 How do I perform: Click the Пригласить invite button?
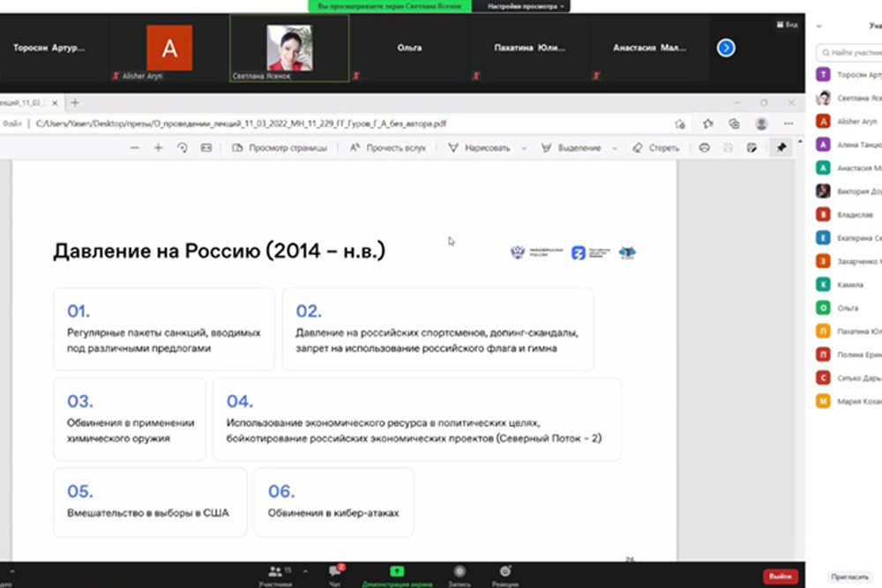(x=849, y=577)
